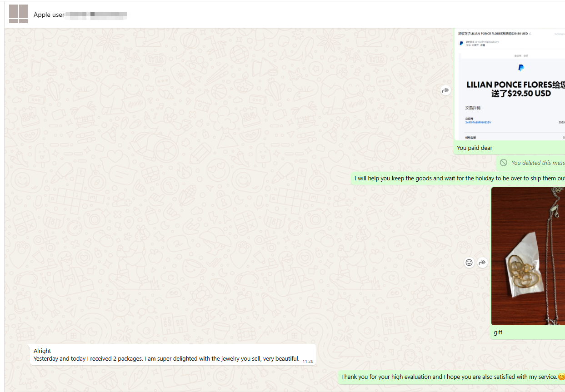Open the contact avatar in chat header
Image resolution: width=565 pixels, height=392 pixels.
point(18,14)
